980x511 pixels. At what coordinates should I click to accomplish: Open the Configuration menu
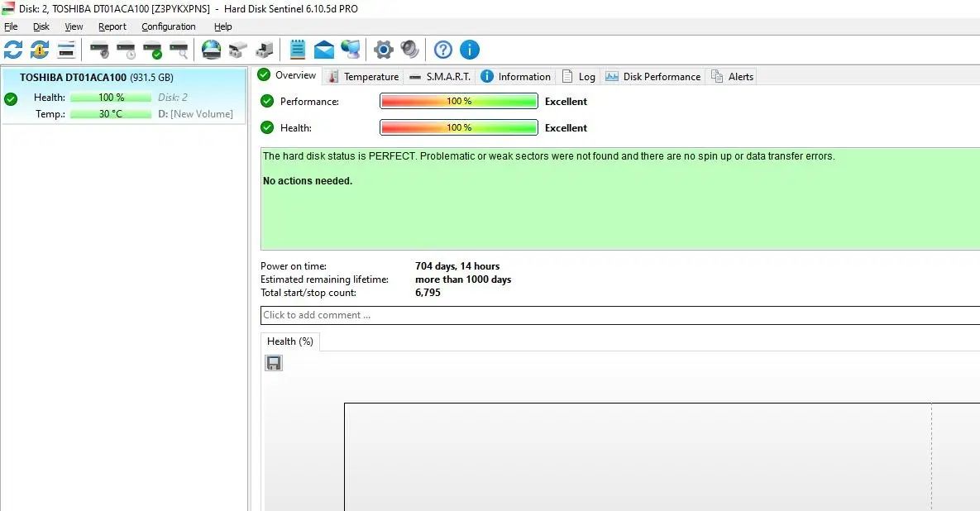(x=169, y=26)
